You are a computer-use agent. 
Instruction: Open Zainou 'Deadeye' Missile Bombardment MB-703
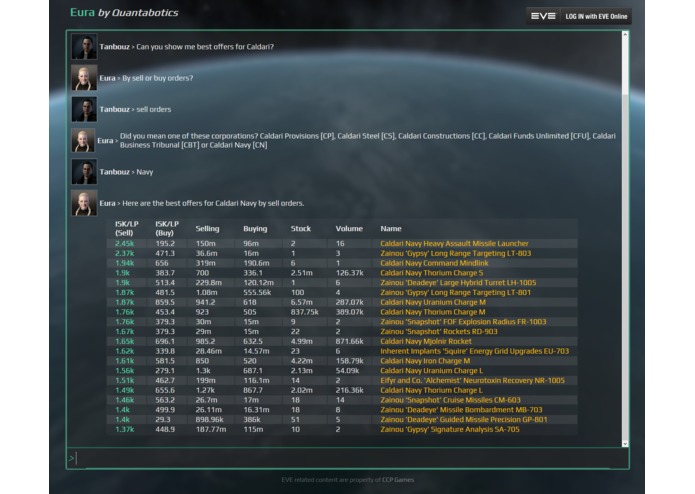[x=461, y=410]
